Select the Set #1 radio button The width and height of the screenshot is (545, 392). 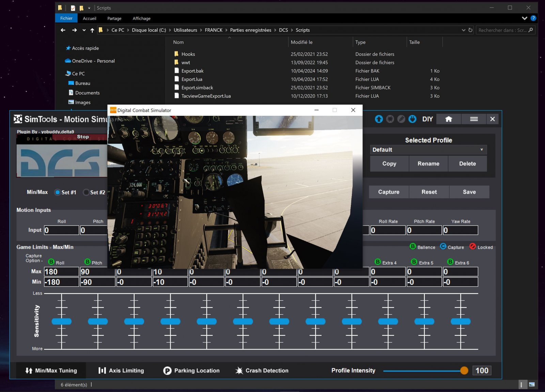coord(58,192)
